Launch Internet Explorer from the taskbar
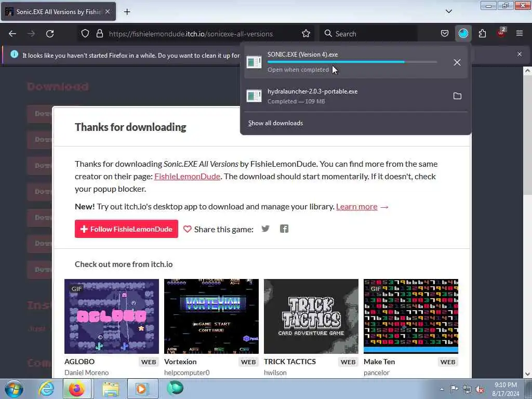Screen dimensions: 532x399 coord(46,389)
